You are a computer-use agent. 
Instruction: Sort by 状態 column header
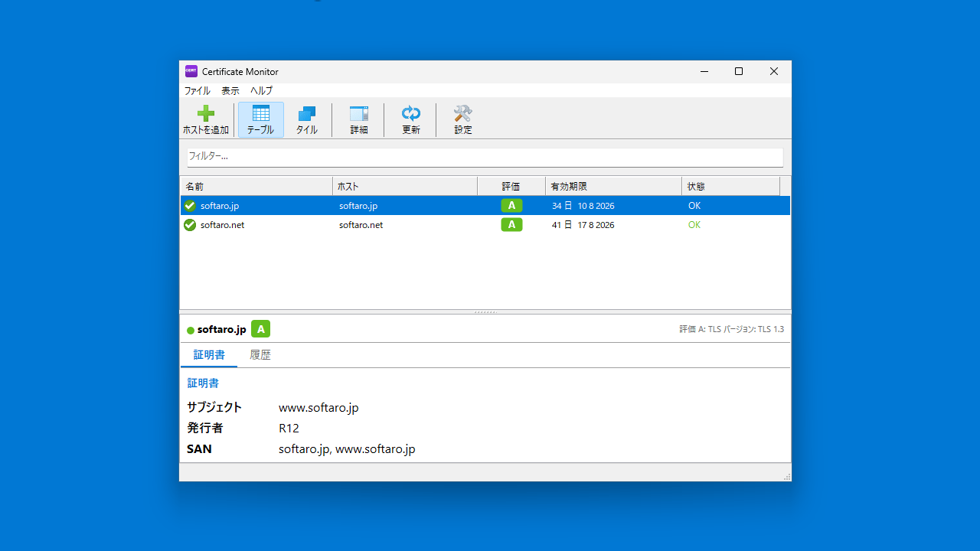click(x=730, y=186)
